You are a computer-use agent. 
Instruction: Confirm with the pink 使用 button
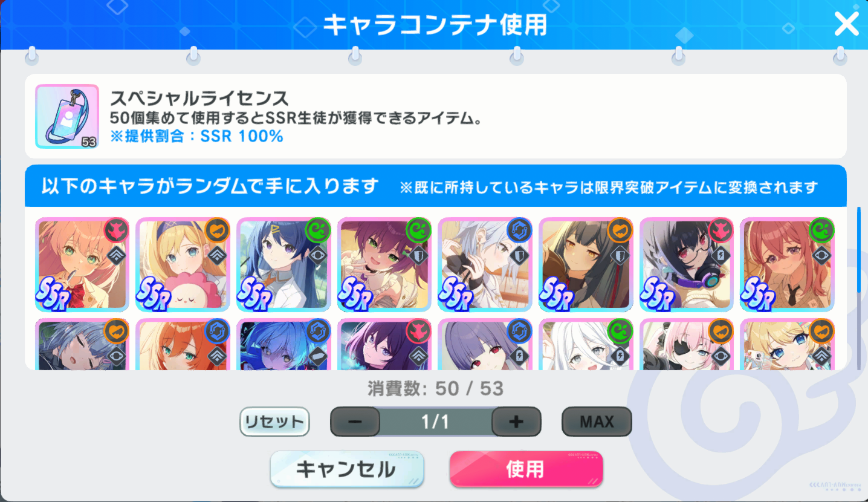point(526,469)
